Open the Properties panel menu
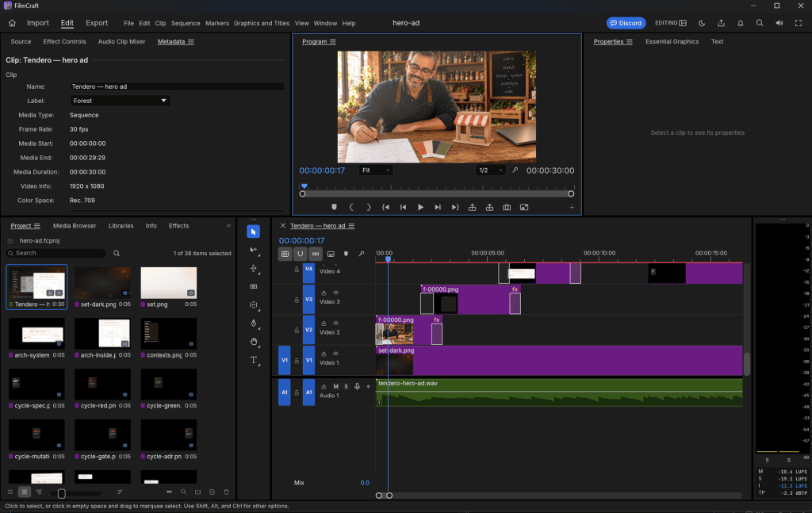Image resolution: width=812 pixels, height=513 pixels. (x=629, y=41)
